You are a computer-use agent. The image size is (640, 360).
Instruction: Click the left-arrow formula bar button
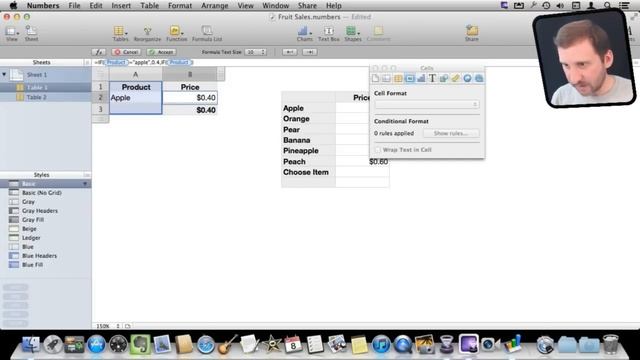coord(290,52)
